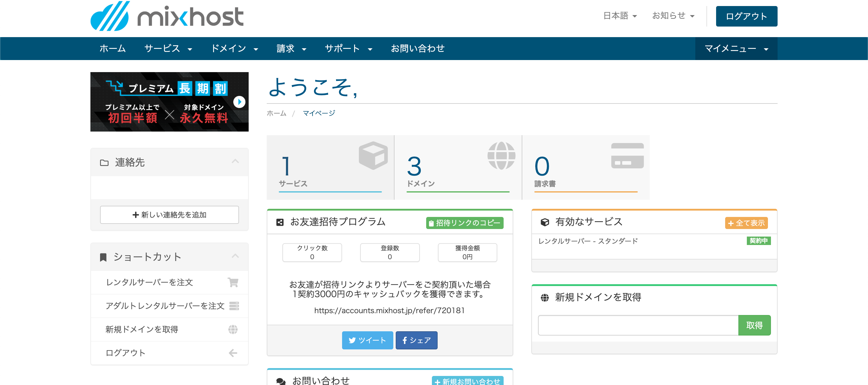This screenshot has height=385, width=868.
Task: Collapse the 連絡先 panel with its chevron
Action: point(235,161)
